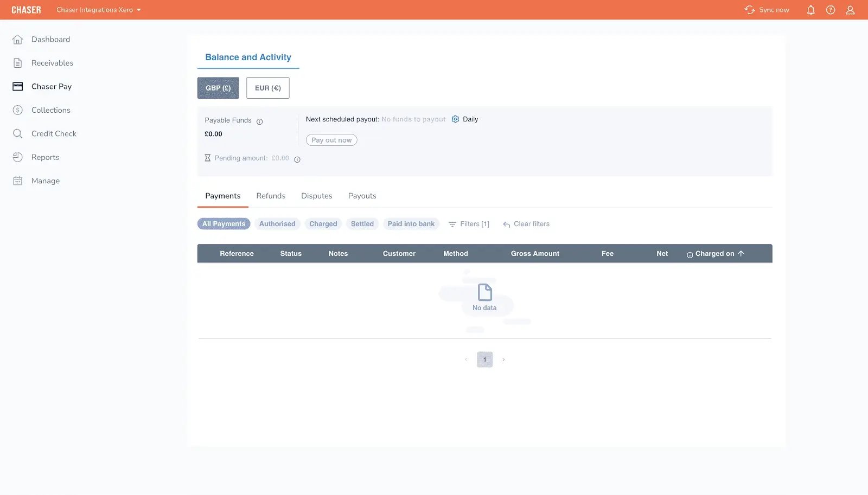Click the Pay out now button
This screenshot has width=868, height=495.
tap(331, 140)
